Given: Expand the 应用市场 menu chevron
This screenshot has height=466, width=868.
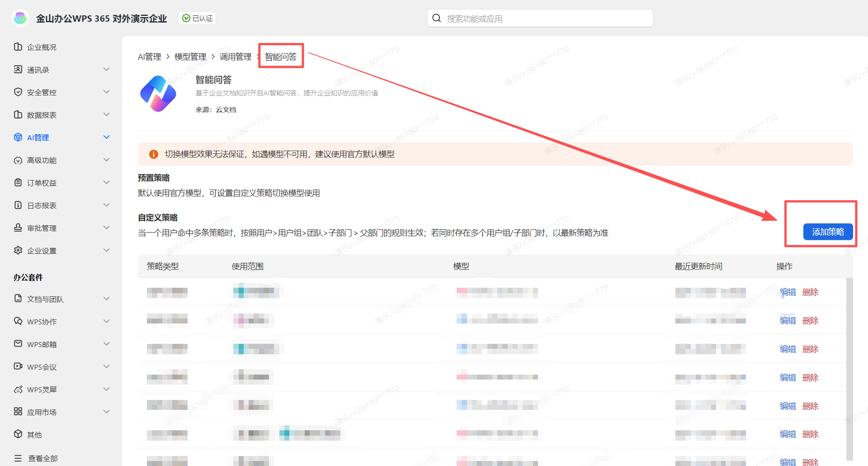Looking at the screenshot, I should point(107,412).
